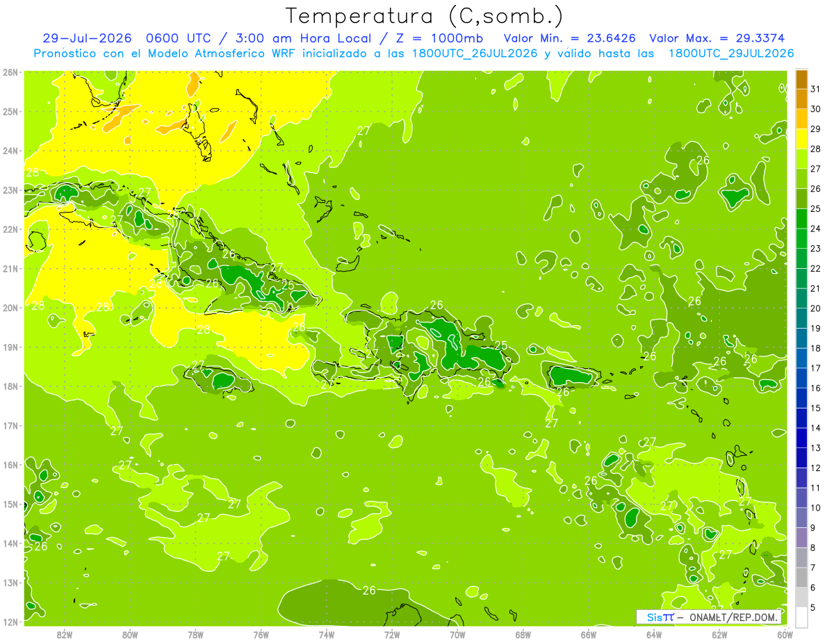Image resolution: width=834 pixels, height=644 pixels.
Task: Click the 60W longitude axis label
Action: pos(785,635)
